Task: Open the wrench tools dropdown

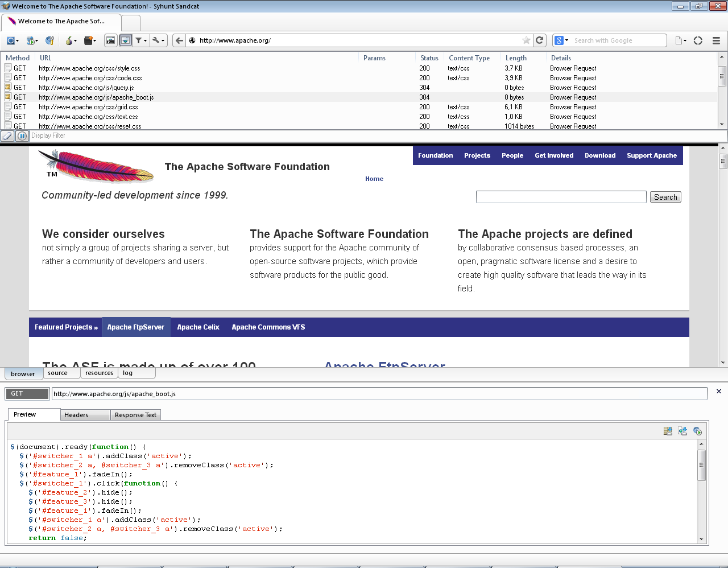Action: point(158,40)
